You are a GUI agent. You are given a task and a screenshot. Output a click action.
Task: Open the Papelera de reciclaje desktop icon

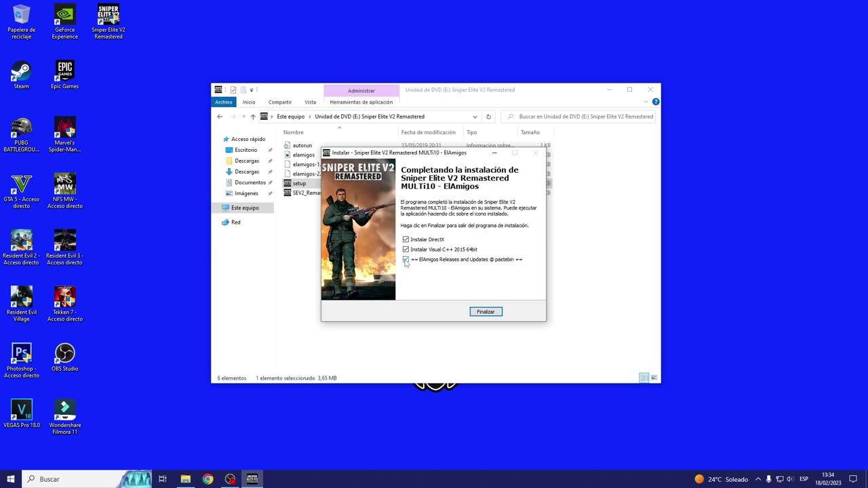22,22
